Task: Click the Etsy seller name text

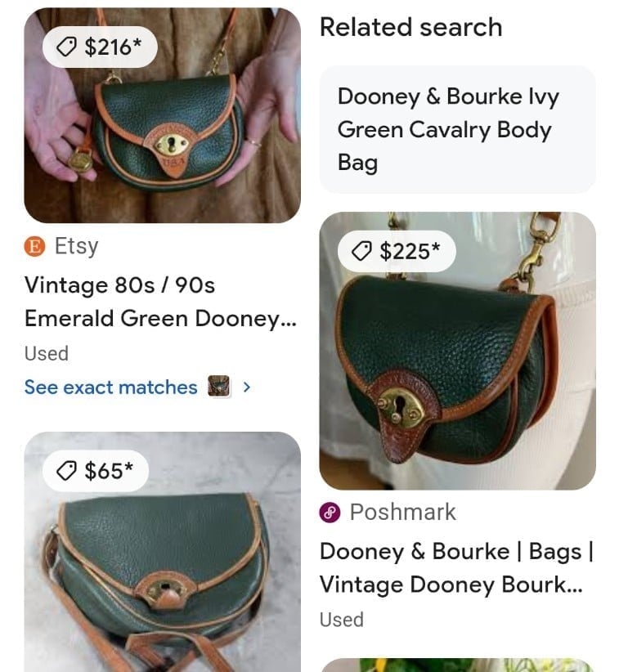Action: tap(76, 246)
